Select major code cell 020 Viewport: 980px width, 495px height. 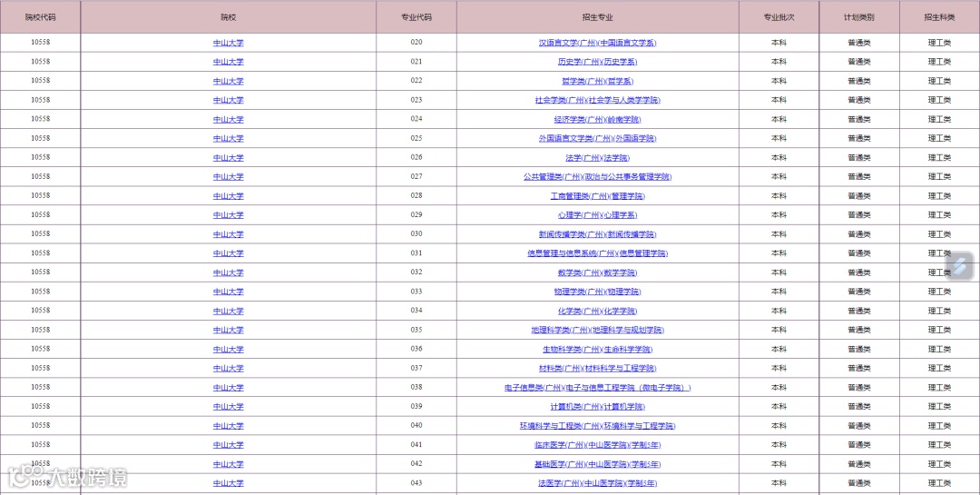point(416,42)
